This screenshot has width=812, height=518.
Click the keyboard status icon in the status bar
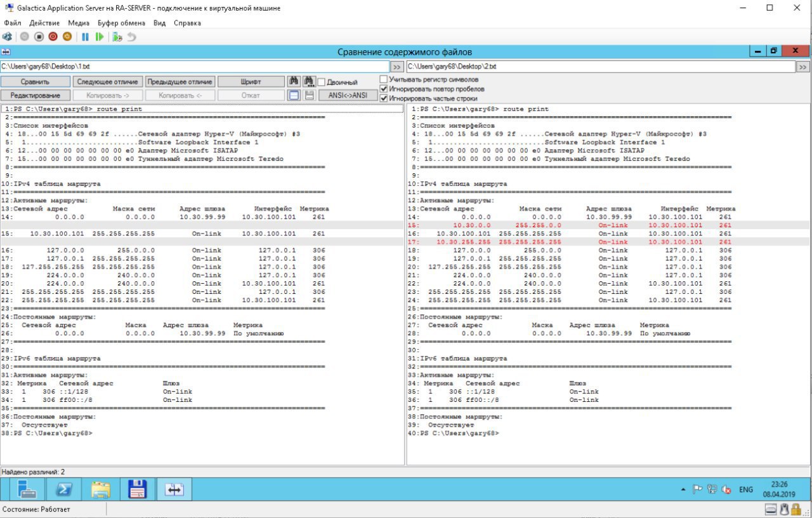click(x=771, y=509)
